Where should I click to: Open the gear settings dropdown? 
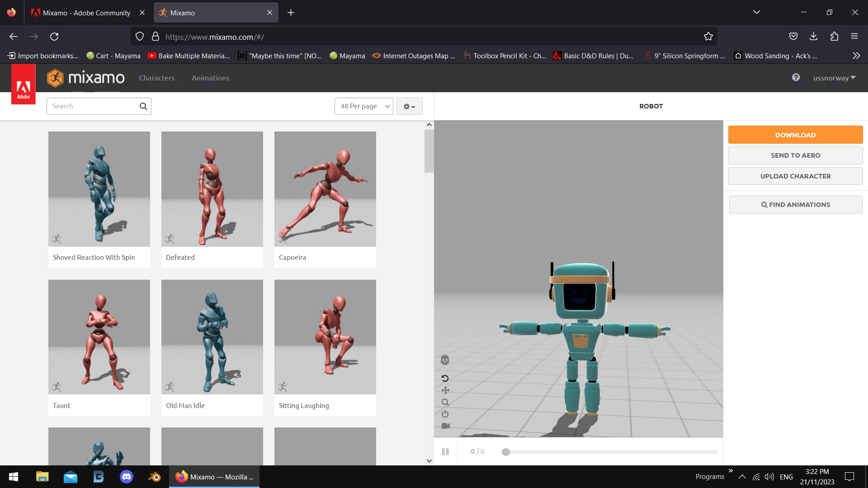pyautogui.click(x=409, y=107)
